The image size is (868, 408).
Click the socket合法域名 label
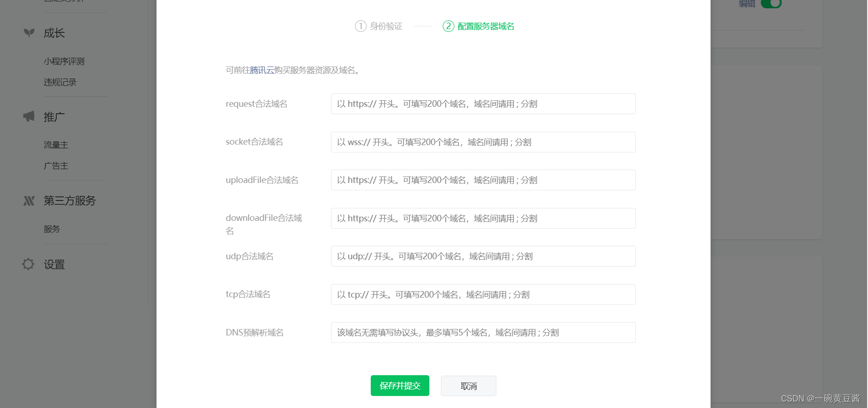[254, 142]
